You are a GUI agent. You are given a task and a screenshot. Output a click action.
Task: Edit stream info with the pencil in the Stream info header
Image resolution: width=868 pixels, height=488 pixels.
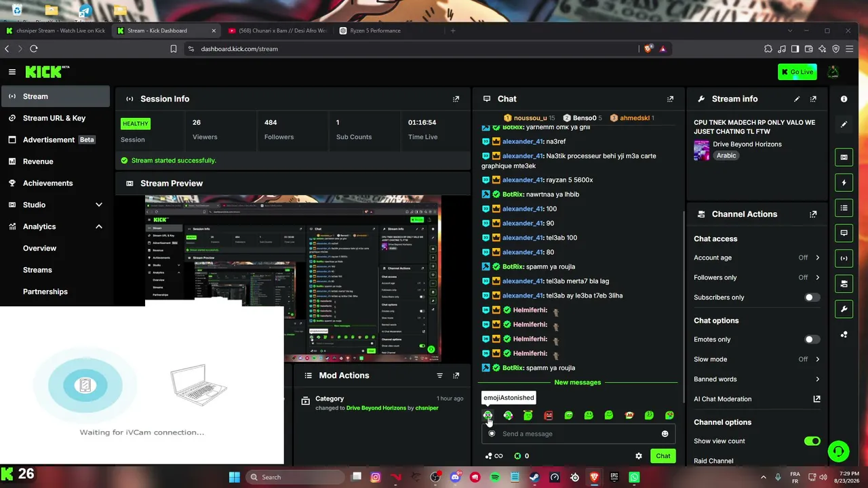tap(797, 99)
